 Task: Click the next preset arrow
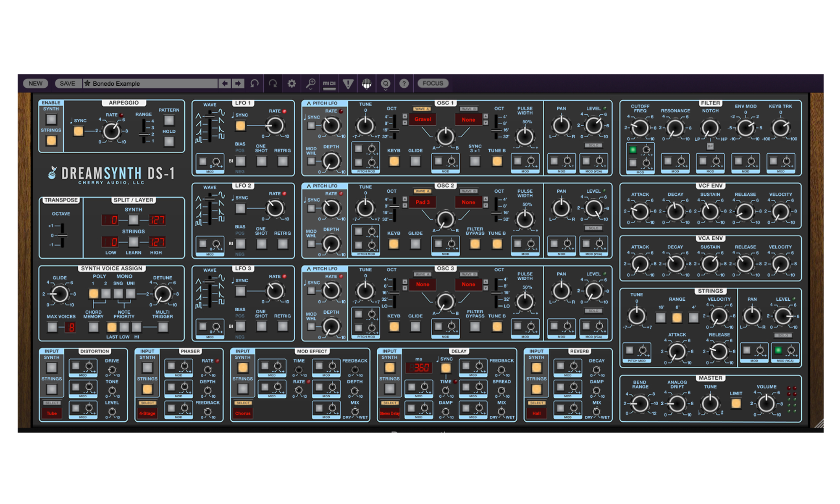(238, 84)
